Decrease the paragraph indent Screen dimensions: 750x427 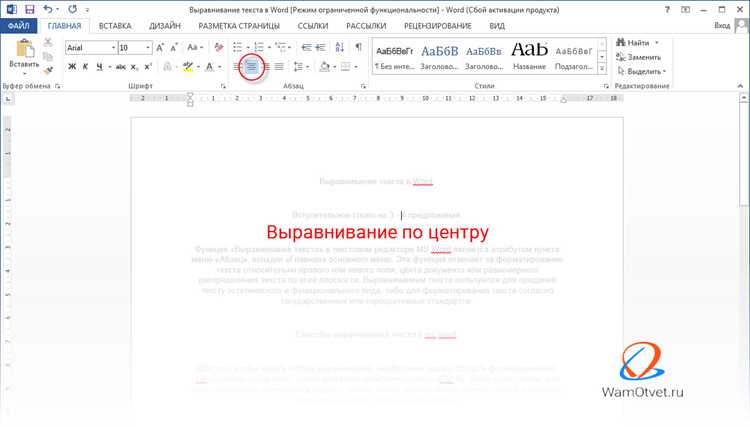(x=306, y=47)
